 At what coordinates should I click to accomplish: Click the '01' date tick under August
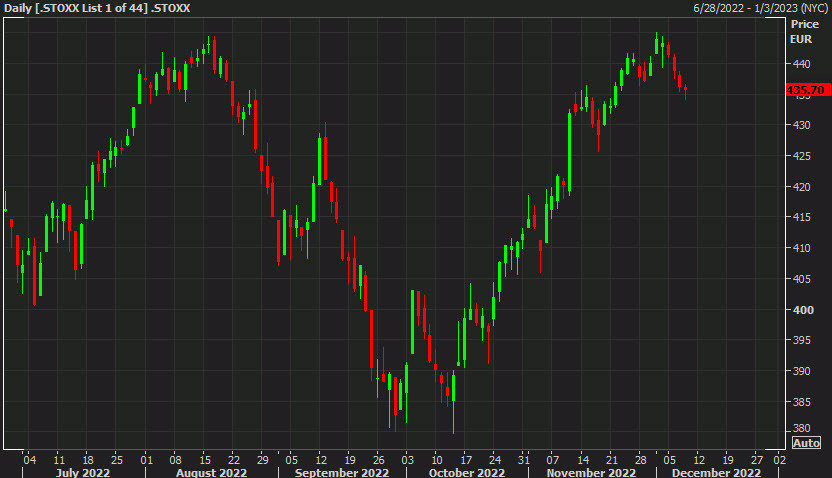(x=146, y=460)
